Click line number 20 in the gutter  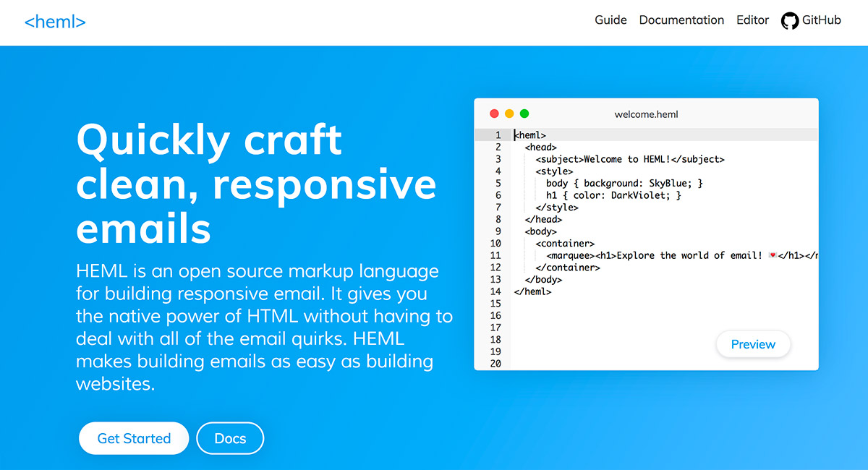495,363
